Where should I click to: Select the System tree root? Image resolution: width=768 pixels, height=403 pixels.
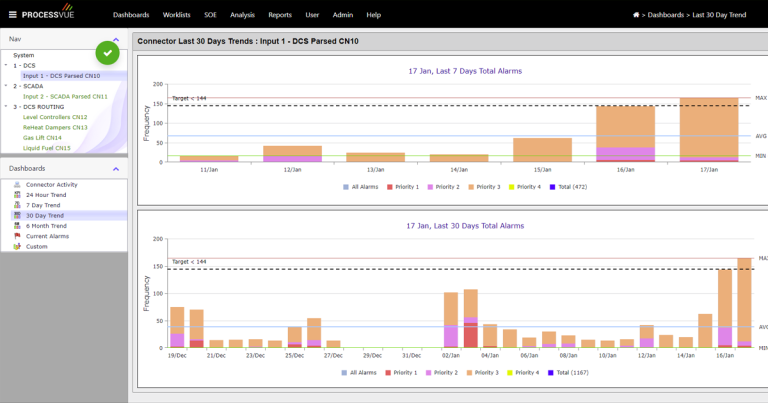tap(24, 55)
